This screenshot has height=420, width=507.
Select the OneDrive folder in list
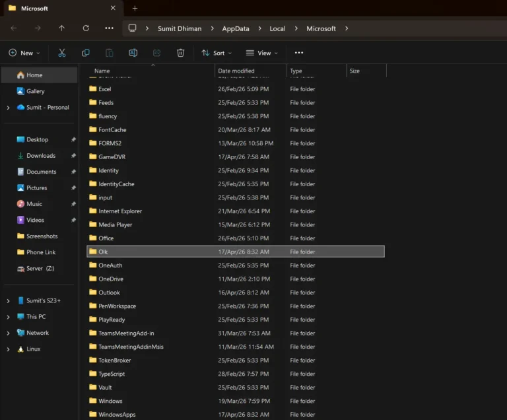click(x=110, y=279)
